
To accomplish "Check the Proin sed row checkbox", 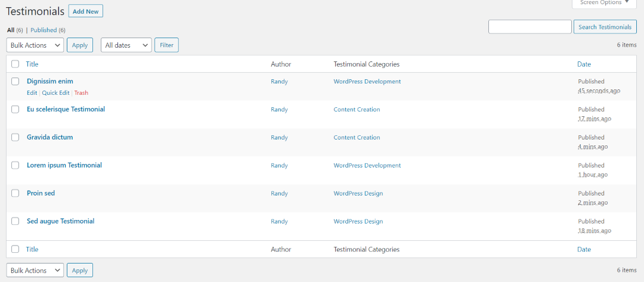I will [x=15, y=193].
